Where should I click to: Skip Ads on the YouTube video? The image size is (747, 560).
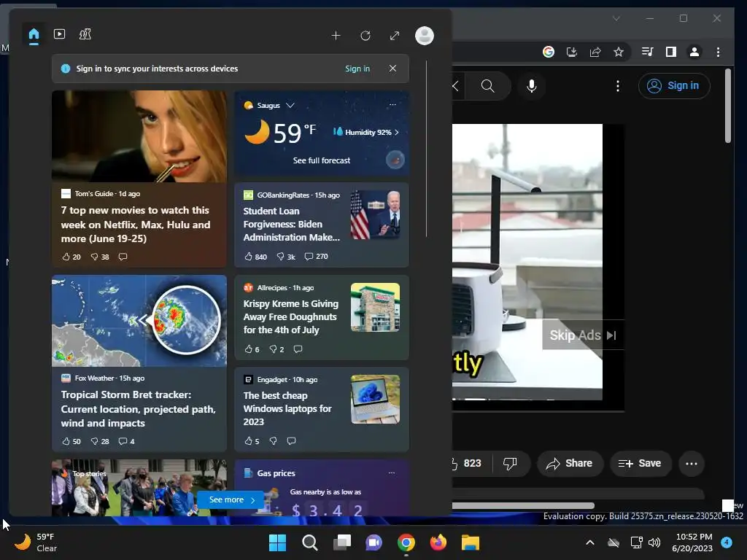pyautogui.click(x=583, y=335)
